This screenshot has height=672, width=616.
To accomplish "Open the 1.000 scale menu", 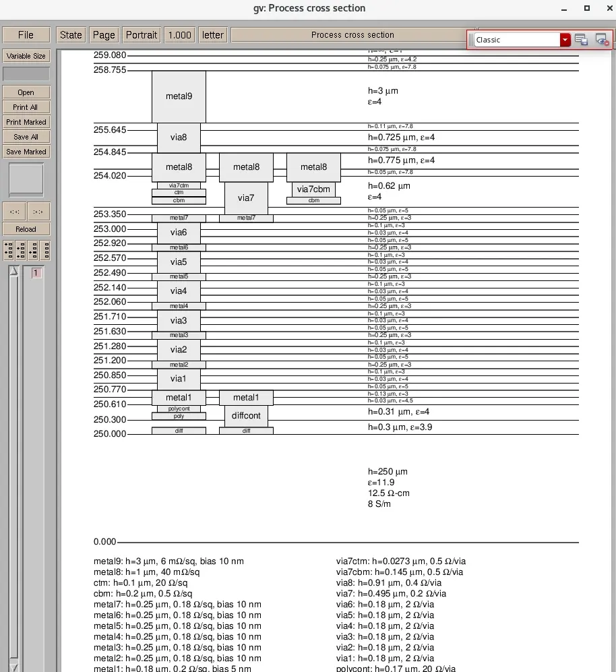I will (180, 35).
